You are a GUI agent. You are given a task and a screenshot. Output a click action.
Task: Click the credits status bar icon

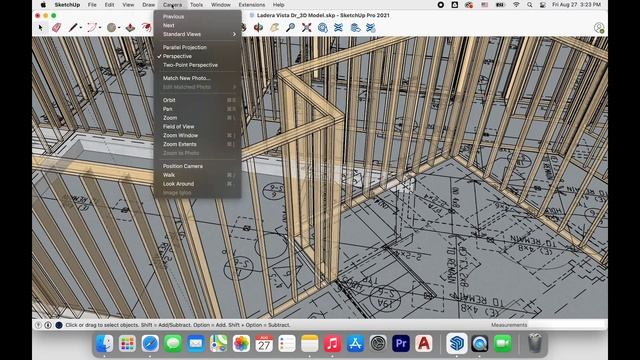[48, 325]
